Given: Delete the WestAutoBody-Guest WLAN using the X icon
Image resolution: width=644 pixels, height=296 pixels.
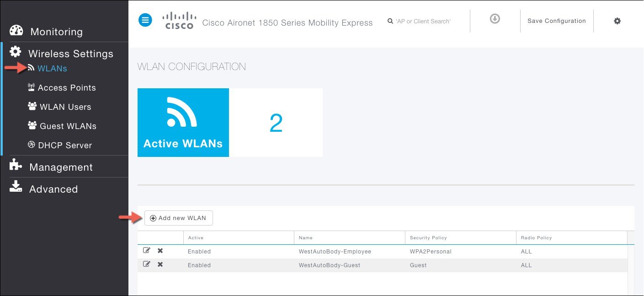Looking at the screenshot, I should click(160, 264).
